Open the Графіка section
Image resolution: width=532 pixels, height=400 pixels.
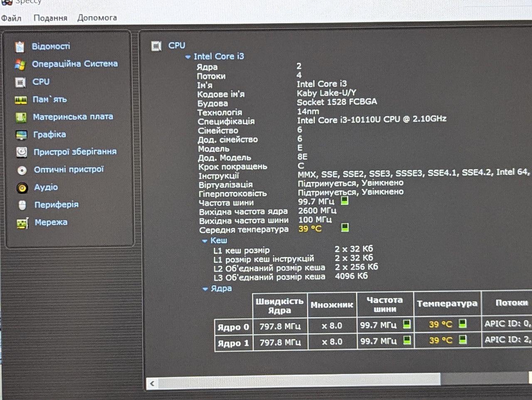click(x=49, y=135)
